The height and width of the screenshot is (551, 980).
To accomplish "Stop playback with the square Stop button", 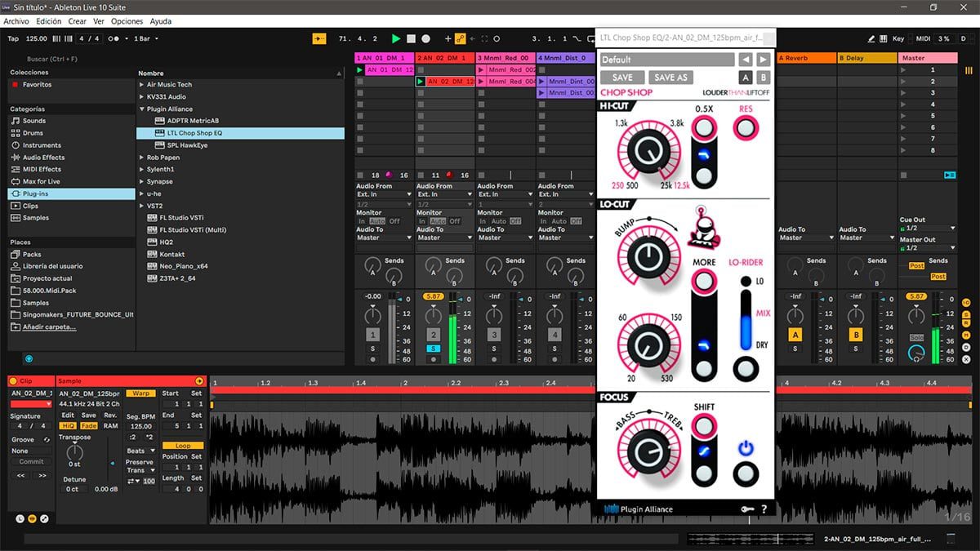I will click(x=412, y=38).
